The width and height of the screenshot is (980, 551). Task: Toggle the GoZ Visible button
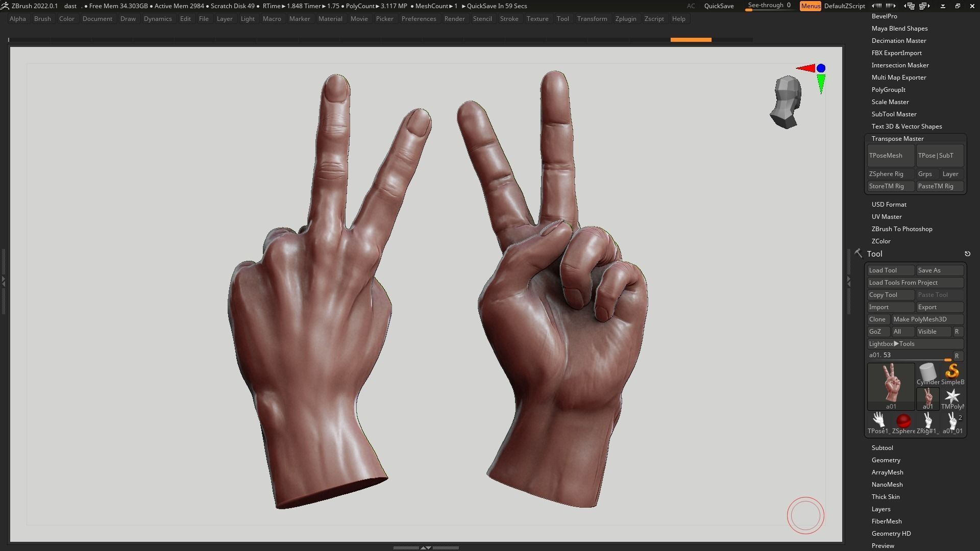click(x=934, y=332)
